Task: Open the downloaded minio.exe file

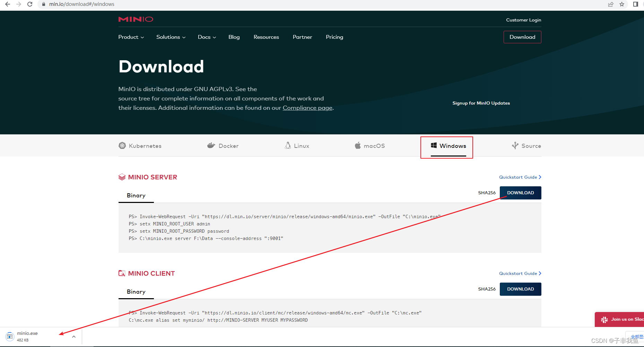Action: [x=27, y=333]
